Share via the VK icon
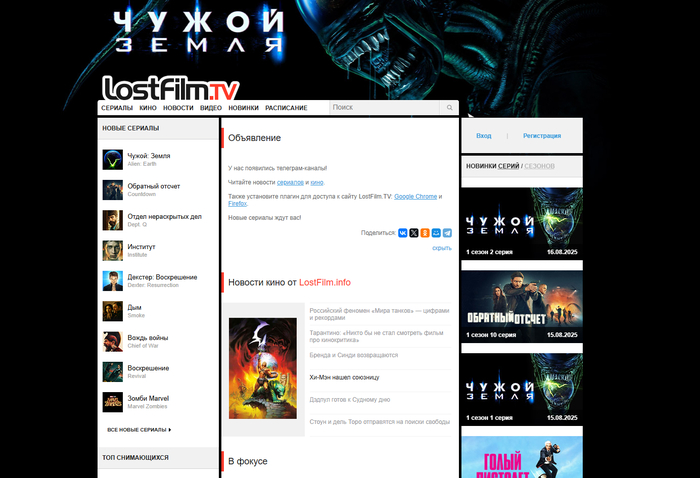This screenshot has width=700, height=478. 402,233
